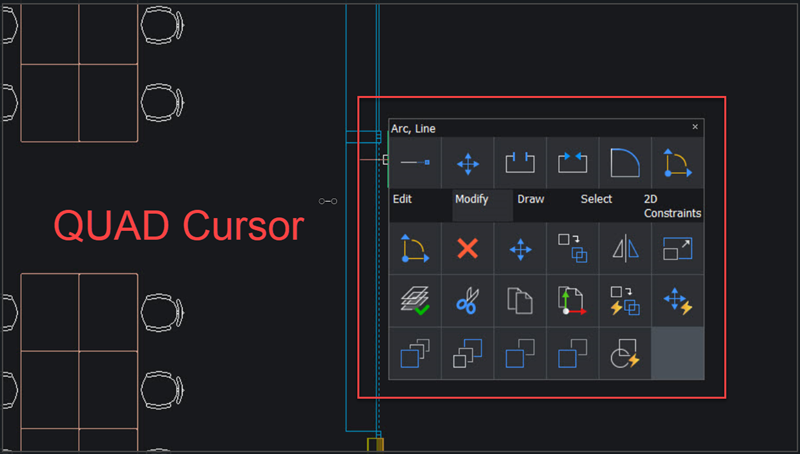800x454 pixels.
Task: Click the circle-square icon with lightning bolt
Action: (625, 354)
